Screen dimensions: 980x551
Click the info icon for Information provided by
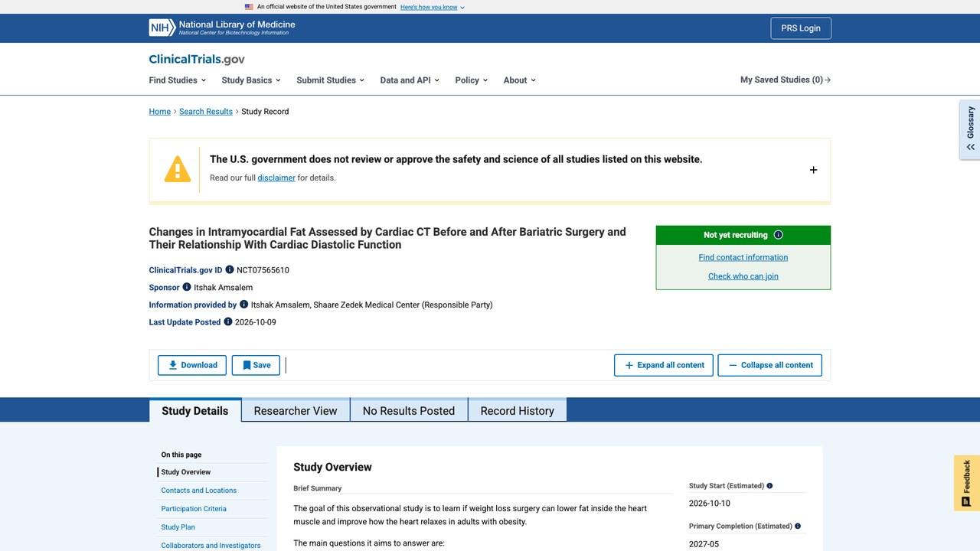(244, 304)
